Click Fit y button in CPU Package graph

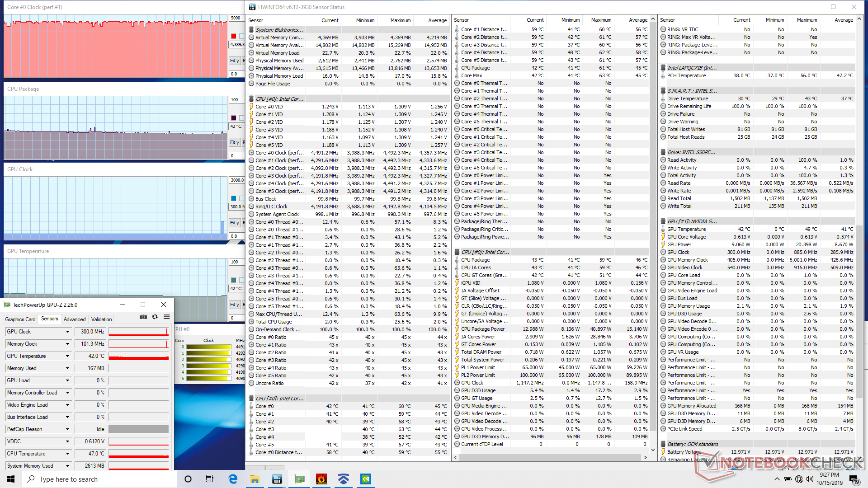pyautogui.click(x=234, y=142)
